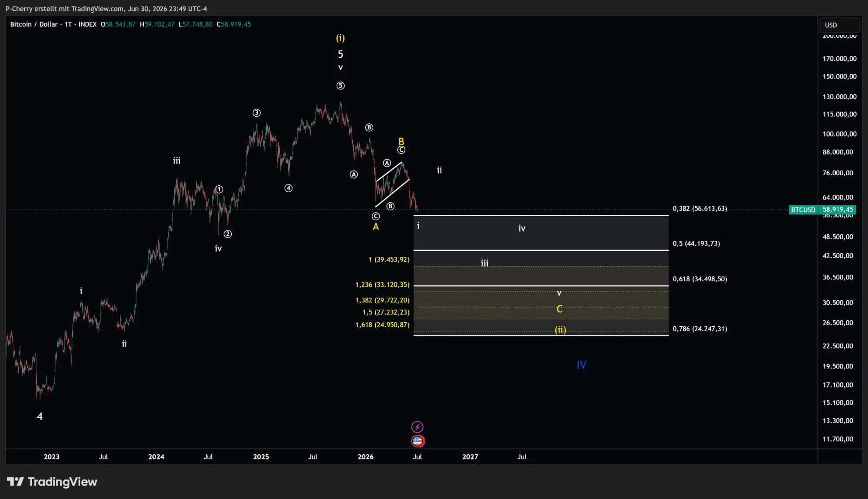Select the circled 4 wave label

[288, 188]
